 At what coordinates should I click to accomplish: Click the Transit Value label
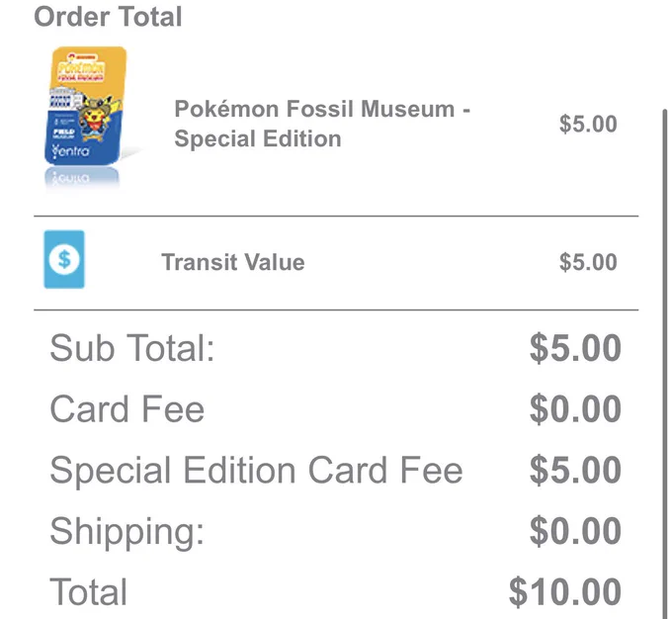(x=232, y=262)
